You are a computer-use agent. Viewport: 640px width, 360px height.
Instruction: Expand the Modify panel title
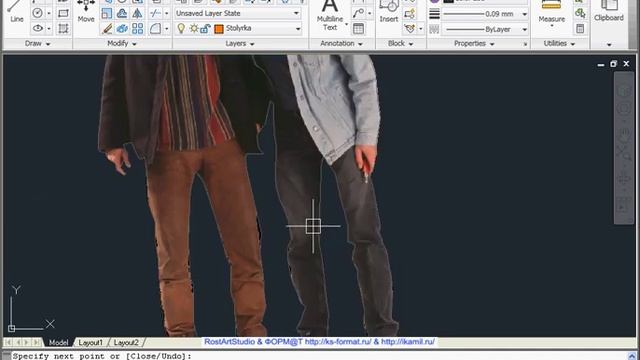[122, 43]
